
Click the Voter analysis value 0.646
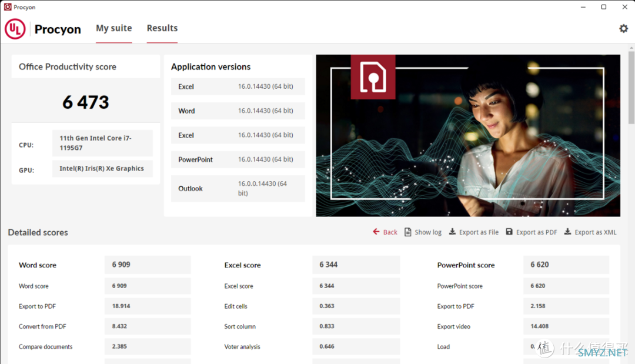tap(356, 346)
